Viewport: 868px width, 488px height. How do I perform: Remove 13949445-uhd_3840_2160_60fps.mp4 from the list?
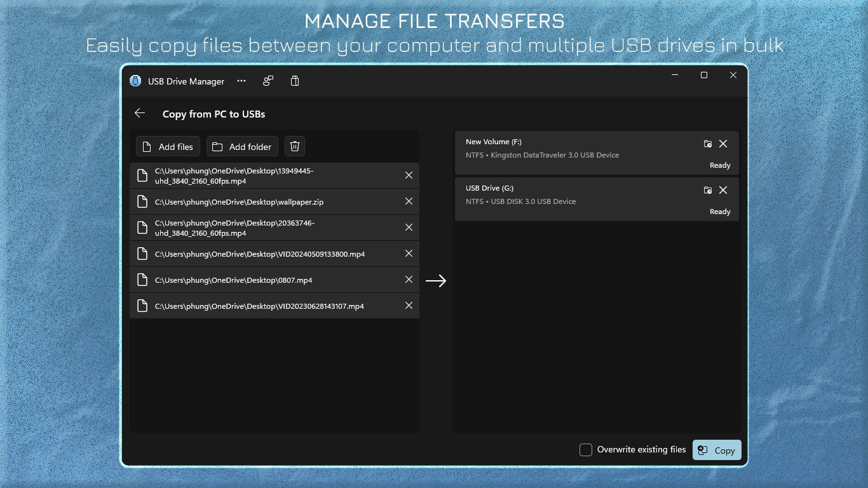click(x=409, y=175)
